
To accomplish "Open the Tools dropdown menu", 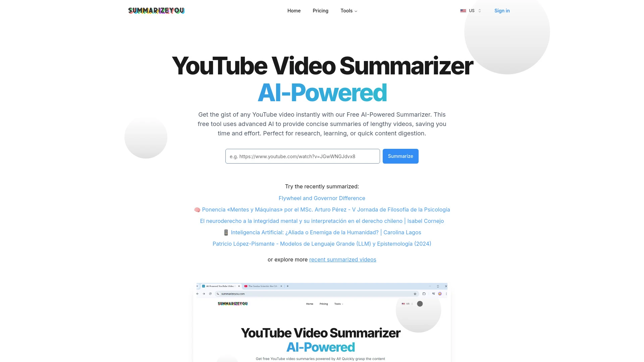I will coord(348,11).
